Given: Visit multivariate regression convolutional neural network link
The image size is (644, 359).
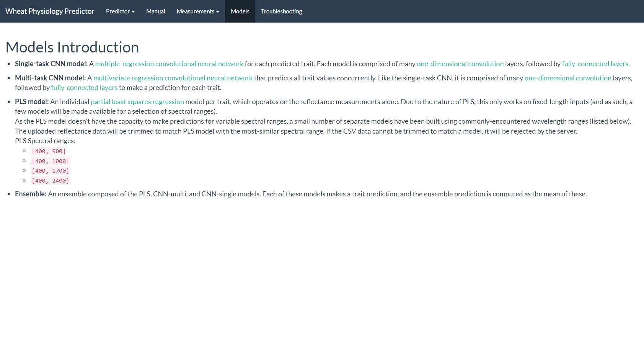Looking at the screenshot, I should click(173, 78).
